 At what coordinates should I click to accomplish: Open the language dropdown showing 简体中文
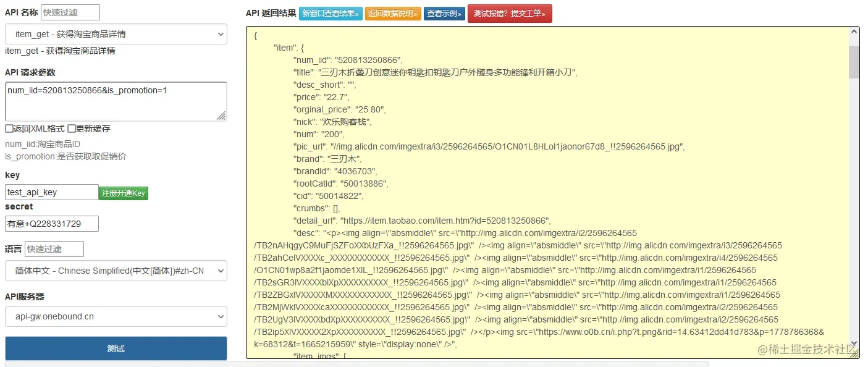click(116, 271)
